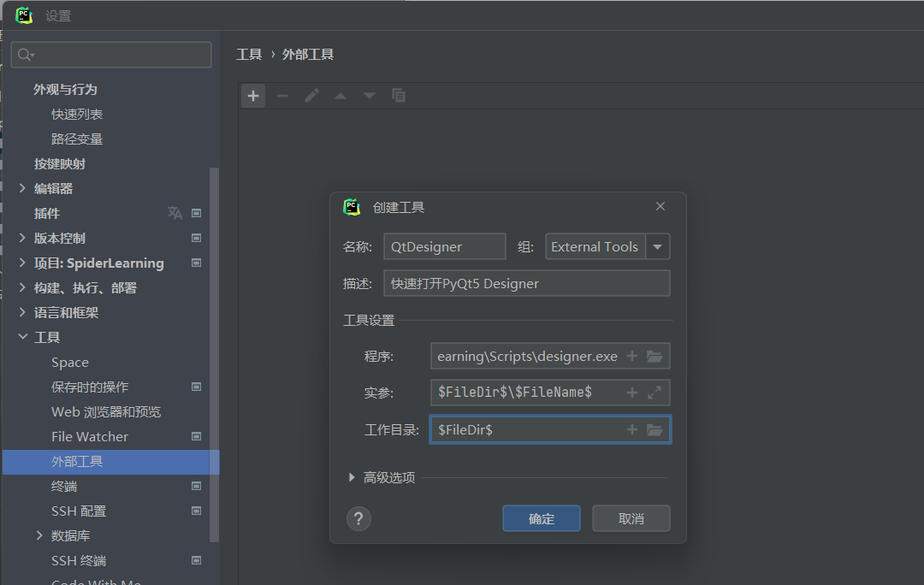The height and width of the screenshot is (585, 924).
Task: Insert macro in the arguments field
Action: pyautogui.click(x=632, y=393)
